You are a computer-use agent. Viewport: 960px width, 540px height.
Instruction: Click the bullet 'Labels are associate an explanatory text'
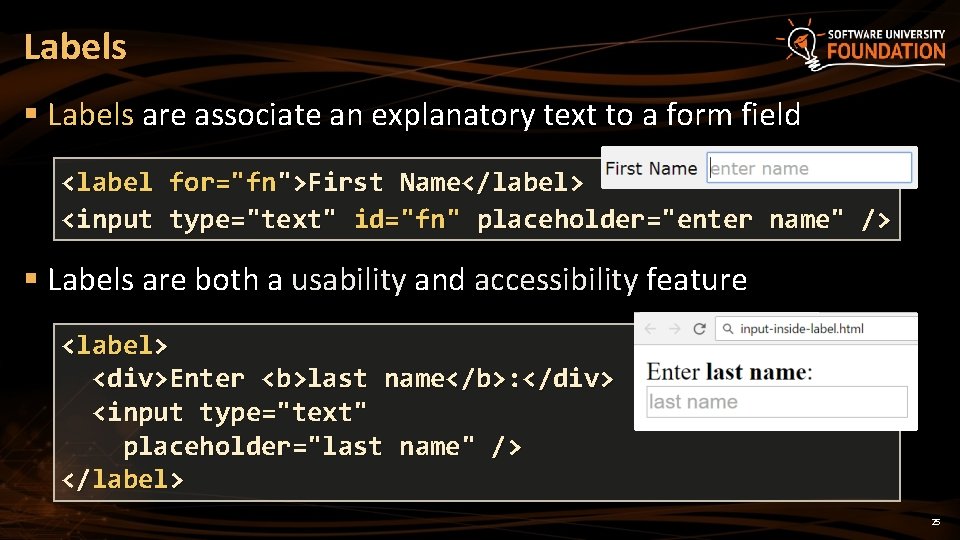pyautogui.click(x=424, y=115)
